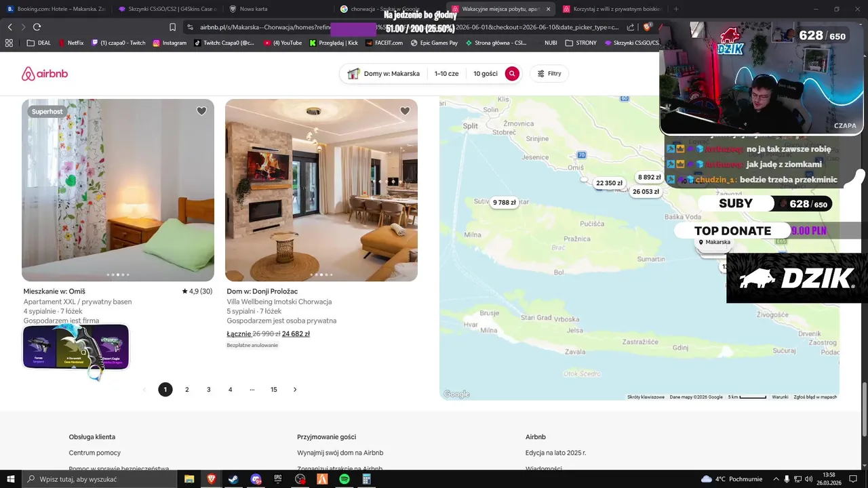The image size is (868, 488).
Task: Click the 'Dom w: Donji Proložac' listing title
Action: (x=262, y=291)
